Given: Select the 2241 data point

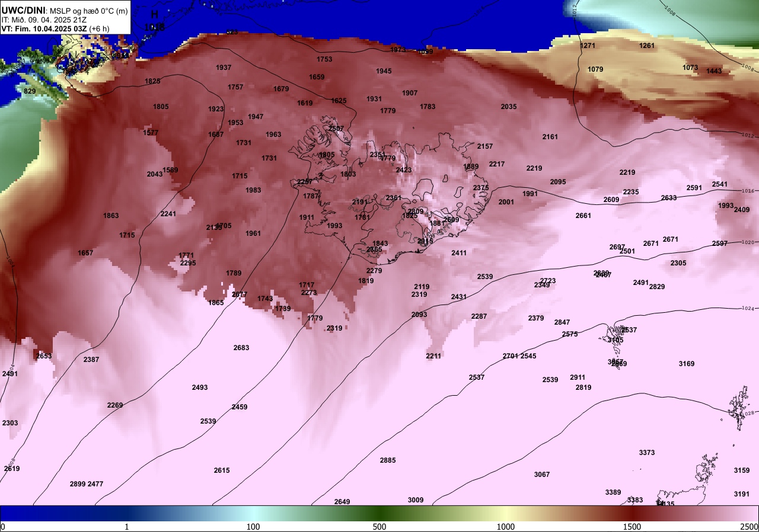Looking at the screenshot, I should [168, 214].
